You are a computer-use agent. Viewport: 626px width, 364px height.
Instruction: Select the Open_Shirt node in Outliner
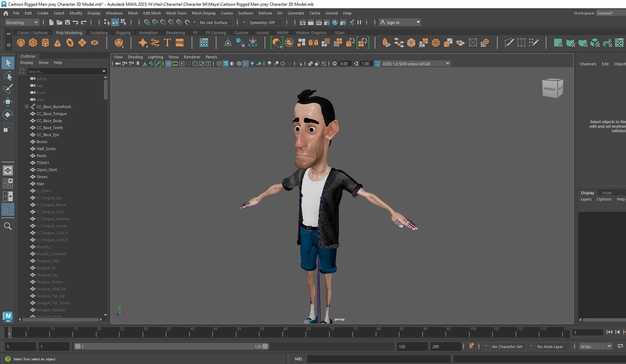pos(47,170)
